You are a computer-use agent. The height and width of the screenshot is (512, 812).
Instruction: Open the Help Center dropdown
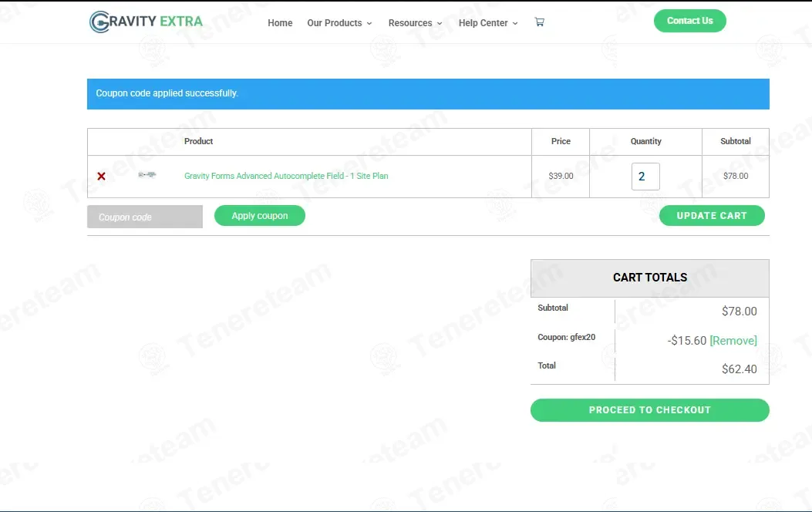pyautogui.click(x=488, y=23)
